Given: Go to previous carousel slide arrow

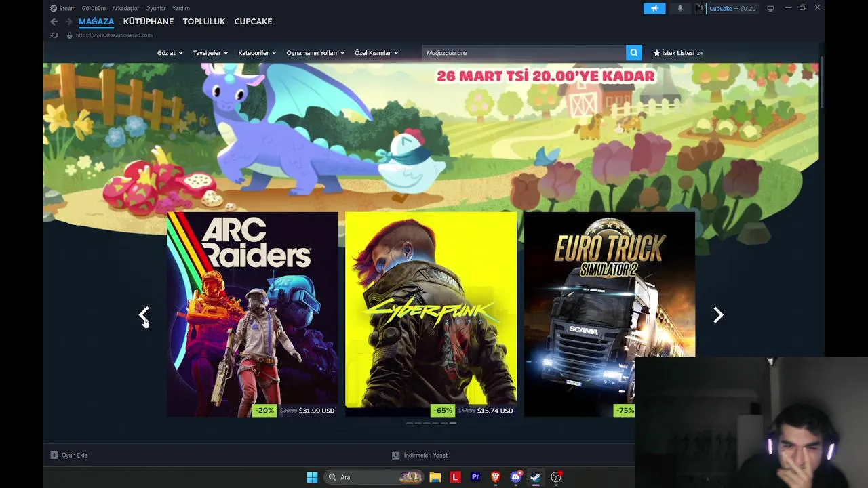Looking at the screenshot, I should click(144, 314).
